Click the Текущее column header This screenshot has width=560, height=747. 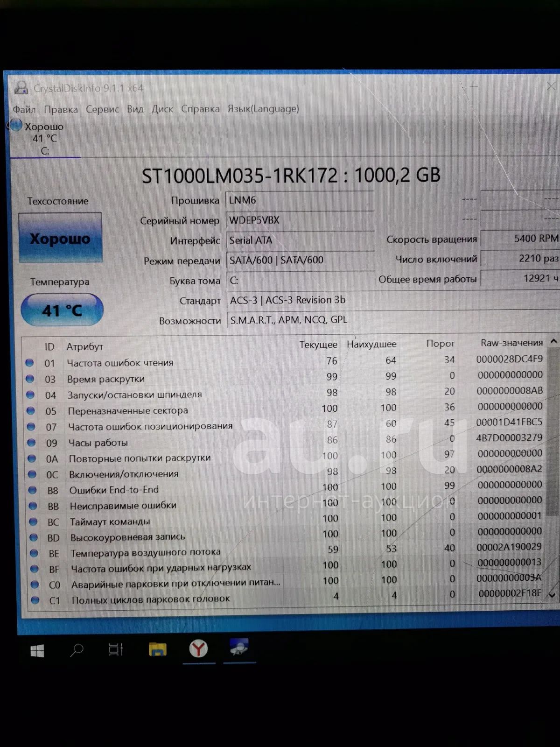pos(318,345)
